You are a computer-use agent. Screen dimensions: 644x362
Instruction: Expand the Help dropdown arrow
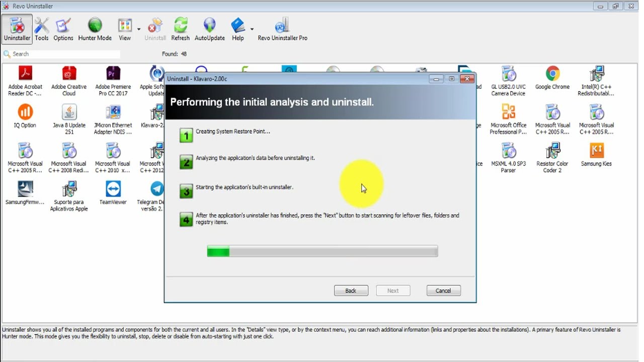click(252, 29)
